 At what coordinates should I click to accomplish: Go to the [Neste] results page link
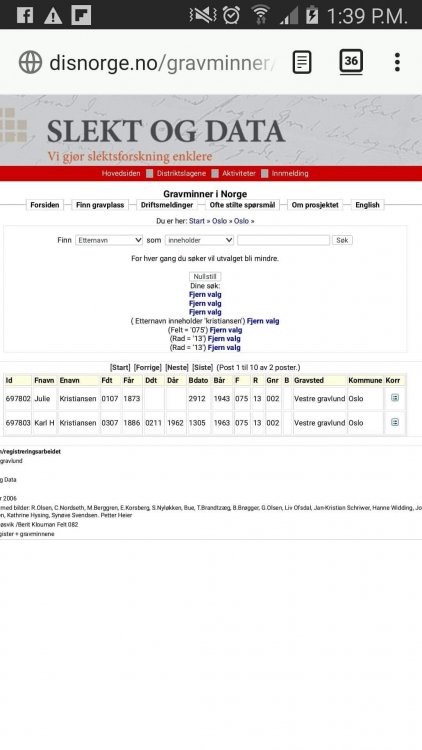[177, 367]
